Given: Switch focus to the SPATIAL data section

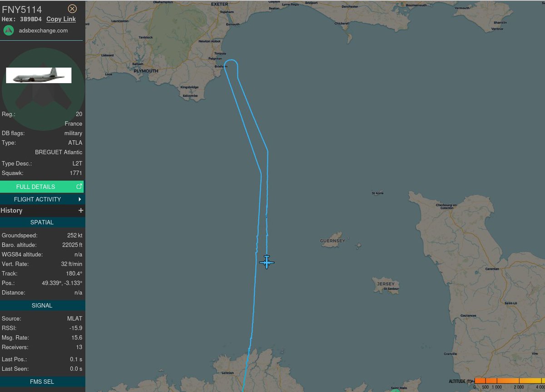Looking at the screenshot, I should click(42, 222).
